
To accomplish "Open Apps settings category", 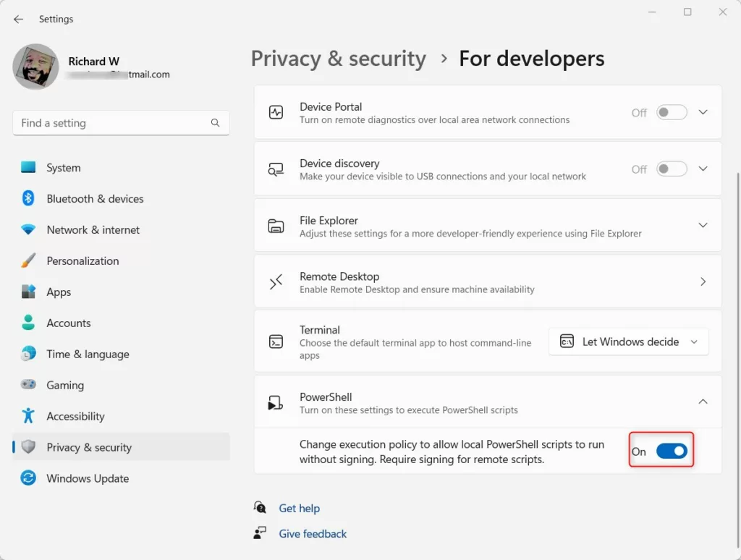I will (121, 292).
